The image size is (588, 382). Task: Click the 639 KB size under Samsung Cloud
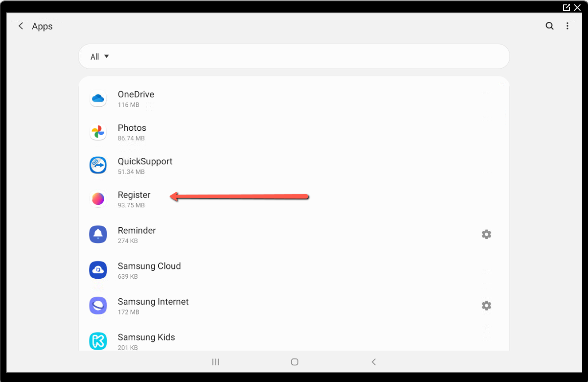(x=128, y=277)
